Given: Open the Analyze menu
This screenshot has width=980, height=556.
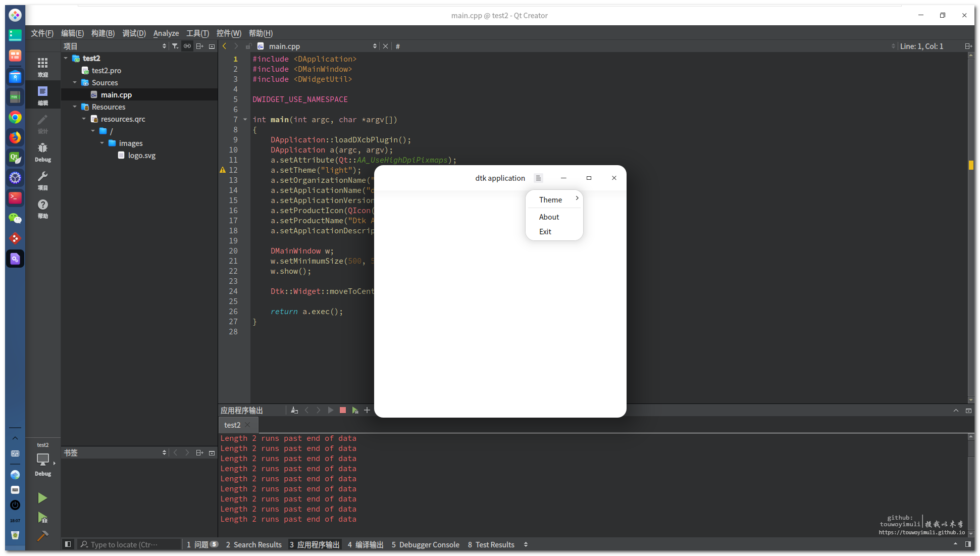Looking at the screenshot, I should click(166, 33).
